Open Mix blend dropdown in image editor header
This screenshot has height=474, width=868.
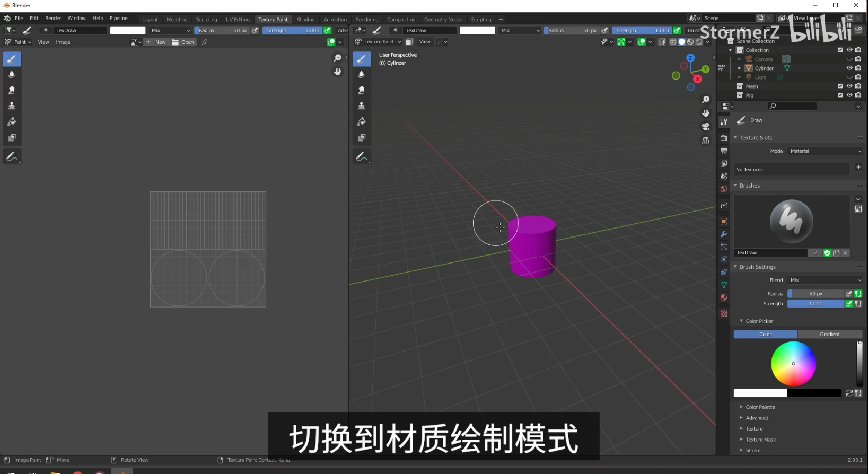pyautogui.click(x=170, y=30)
